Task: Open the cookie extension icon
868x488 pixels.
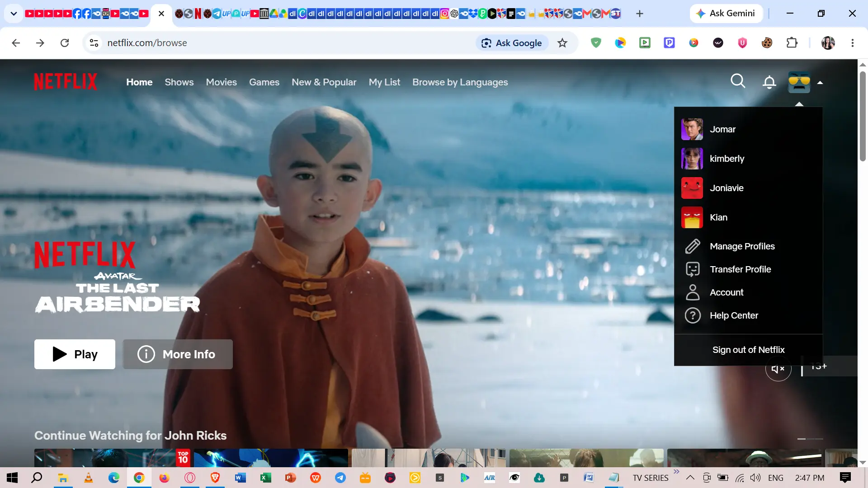Action: tap(767, 43)
